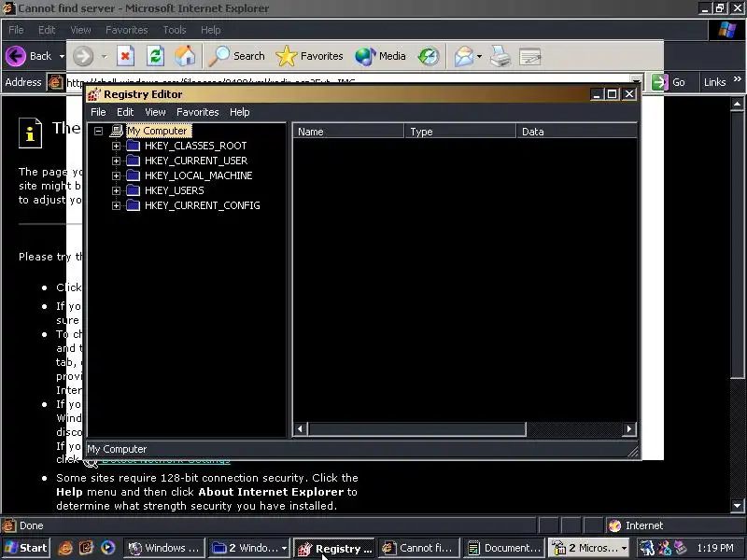Select the HKEY_CURRENT_USER folder icon
This screenshot has width=747, height=560.
[x=133, y=161]
